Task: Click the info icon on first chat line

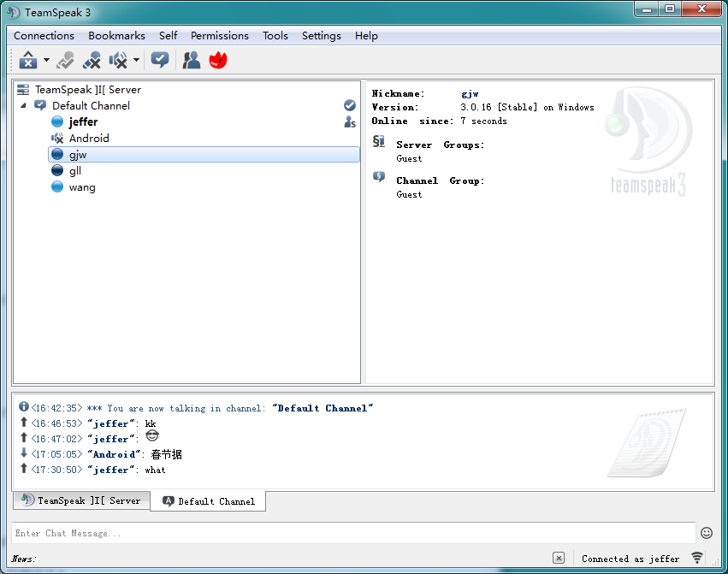Action: pyautogui.click(x=24, y=407)
